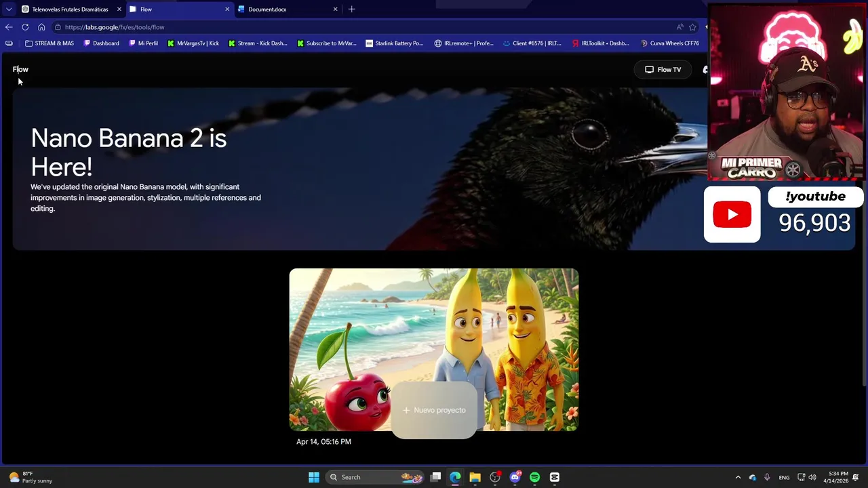Viewport: 868px width, 488px height.
Task: Reload the page with the refresh icon
Action: [x=25, y=27]
